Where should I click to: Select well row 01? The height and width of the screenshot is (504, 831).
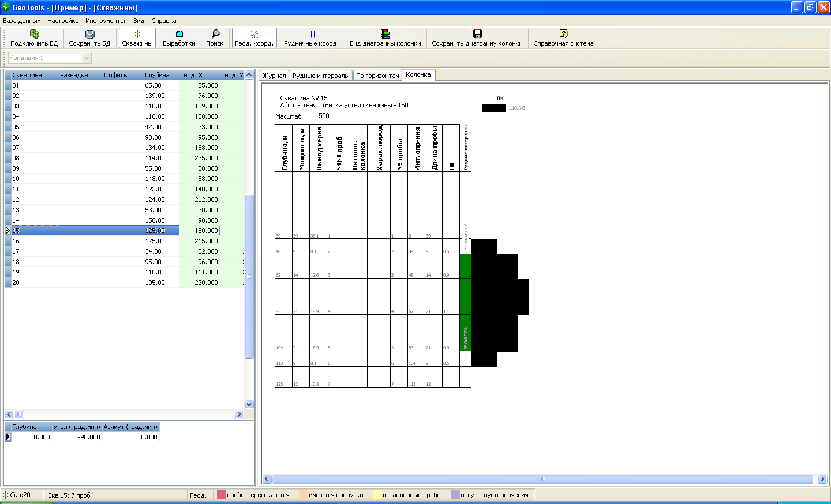124,85
